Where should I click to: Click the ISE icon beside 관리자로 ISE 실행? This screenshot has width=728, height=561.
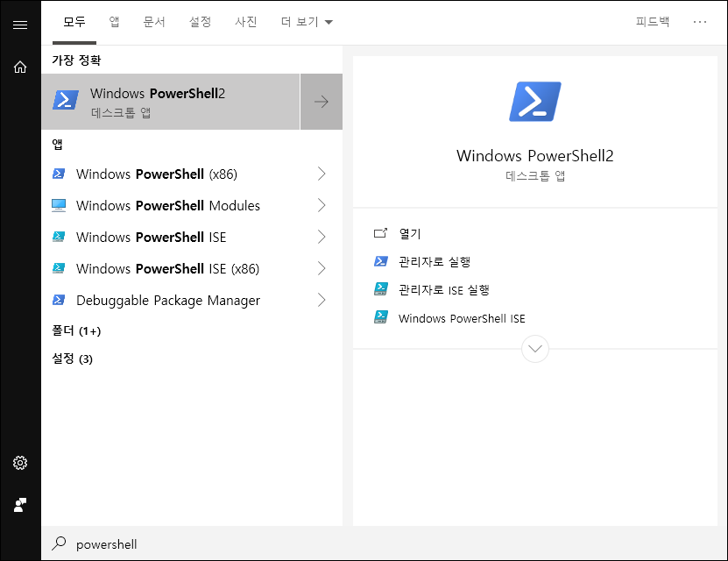point(381,289)
